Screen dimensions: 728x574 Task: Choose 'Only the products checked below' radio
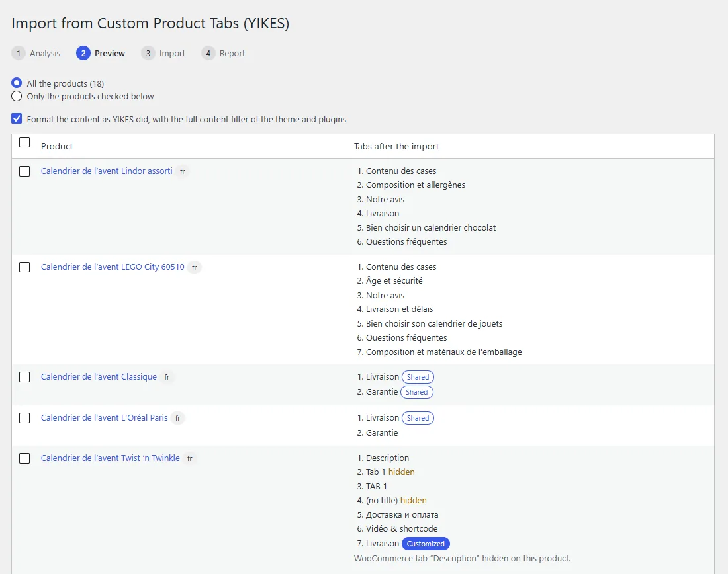click(17, 96)
